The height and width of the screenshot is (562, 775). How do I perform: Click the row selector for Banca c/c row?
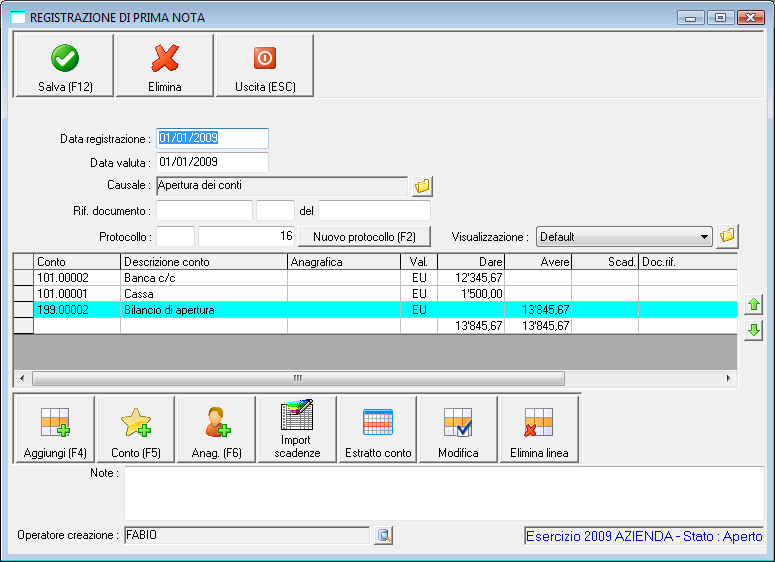coord(23,278)
